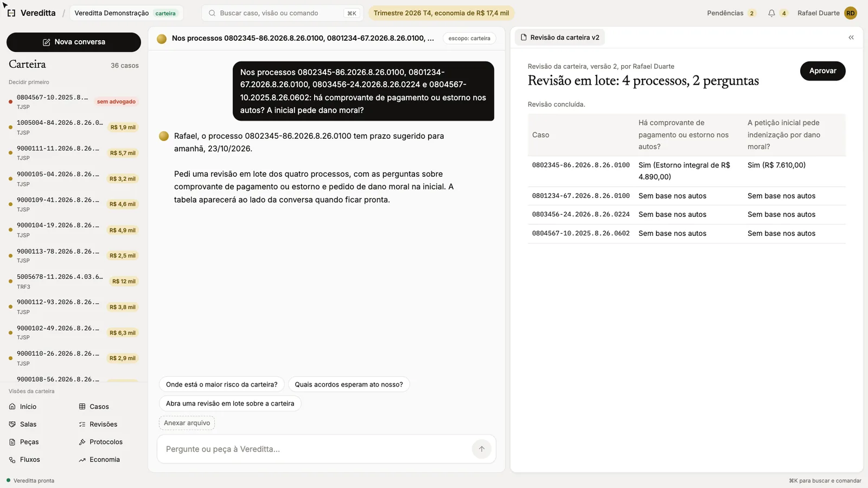The image size is (868, 488).
Task: Collapse the review panel with double chevron
Action: click(851, 37)
